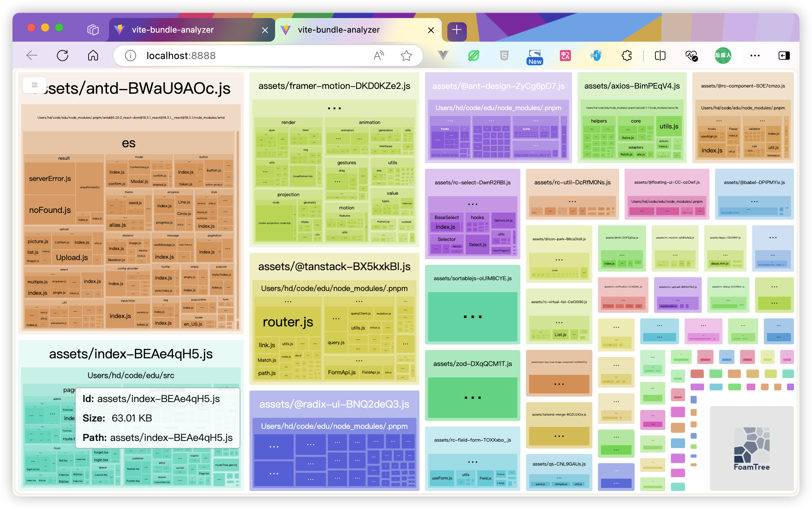Screen dimensions: 812x509
Task: Bookmark page with the star icon
Action: coord(406,56)
